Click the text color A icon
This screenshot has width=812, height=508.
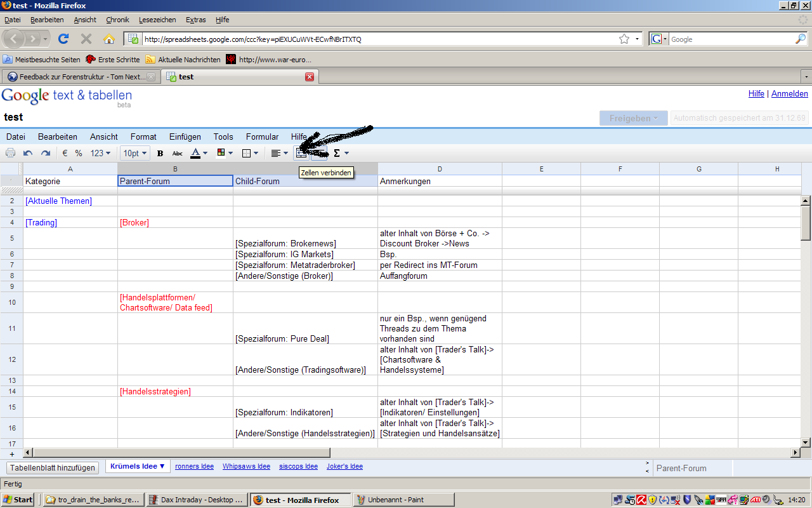195,153
